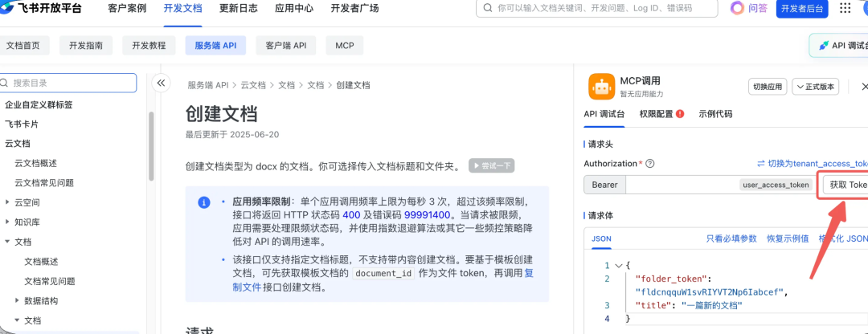Click the info icon in notice box
868x334 pixels.
pyautogui.click(x=203, y=202)
